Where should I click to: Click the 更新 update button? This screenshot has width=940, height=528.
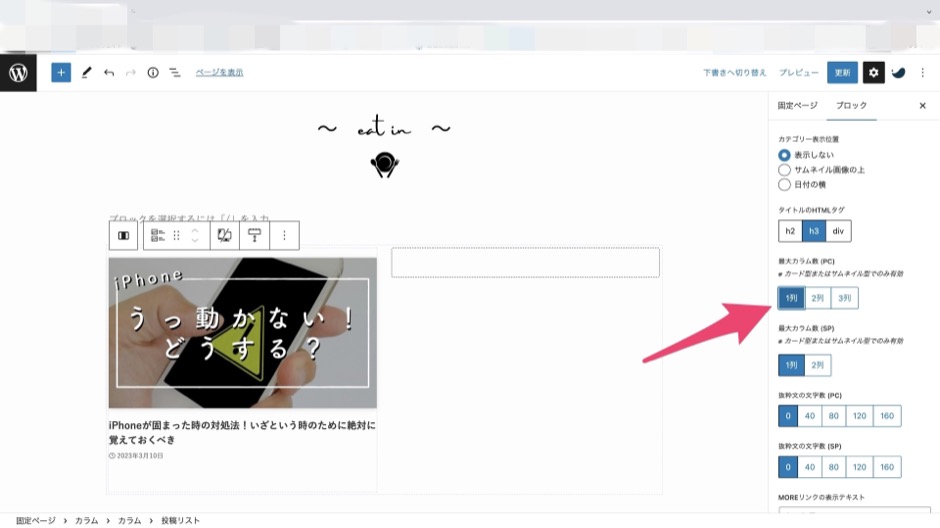pyautogui.click(x=842, y=73)
